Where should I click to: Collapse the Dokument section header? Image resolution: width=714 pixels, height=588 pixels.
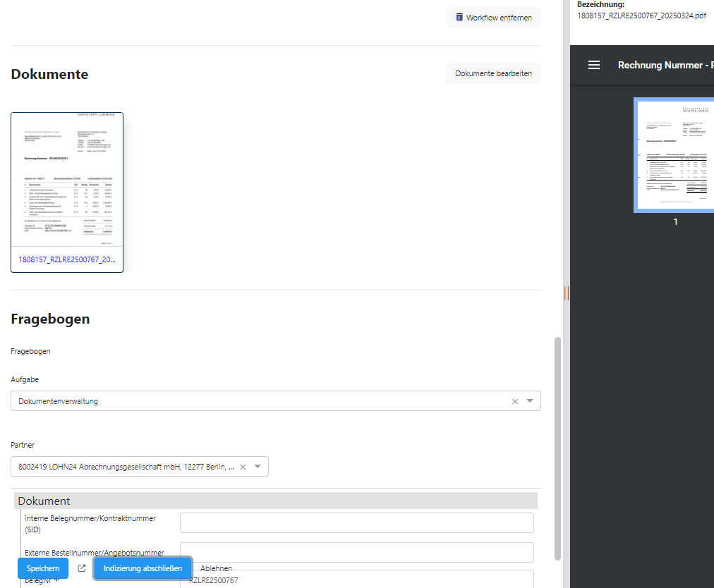(275, 501)
